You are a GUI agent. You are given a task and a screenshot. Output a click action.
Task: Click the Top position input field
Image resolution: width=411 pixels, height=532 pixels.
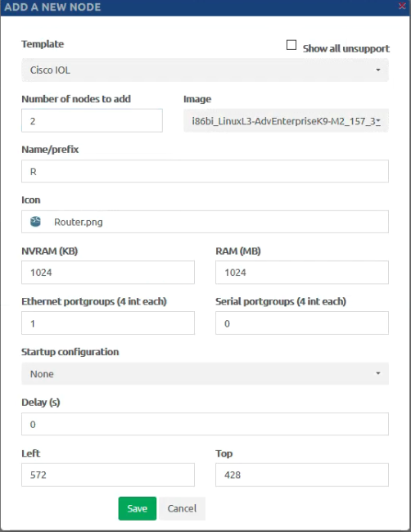pos(302,475)
